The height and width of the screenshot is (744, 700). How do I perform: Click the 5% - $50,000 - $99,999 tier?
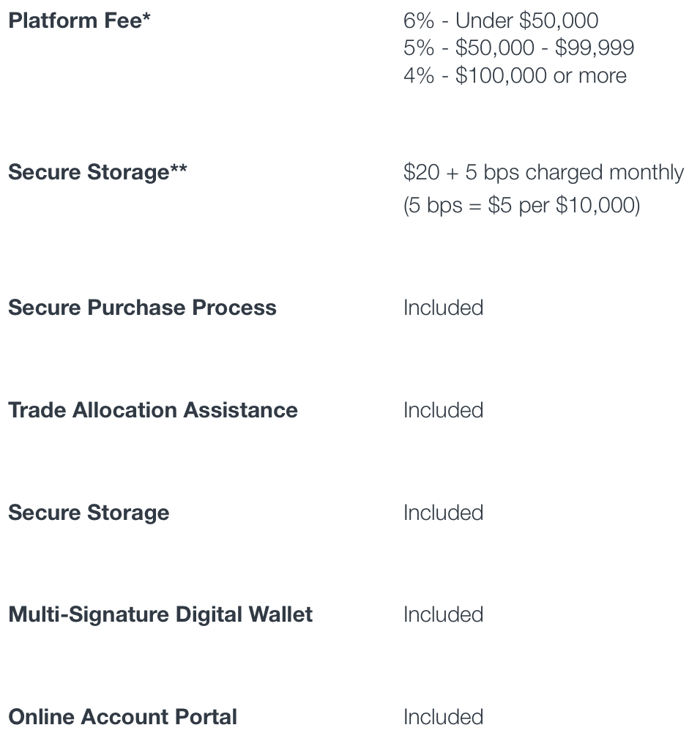[x=518, y=48]
